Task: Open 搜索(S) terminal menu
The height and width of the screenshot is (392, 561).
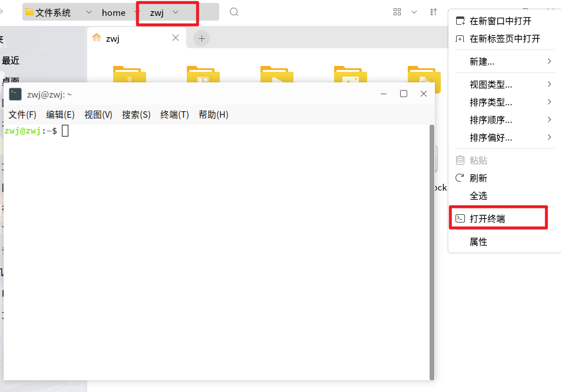Action: point(136,115)
